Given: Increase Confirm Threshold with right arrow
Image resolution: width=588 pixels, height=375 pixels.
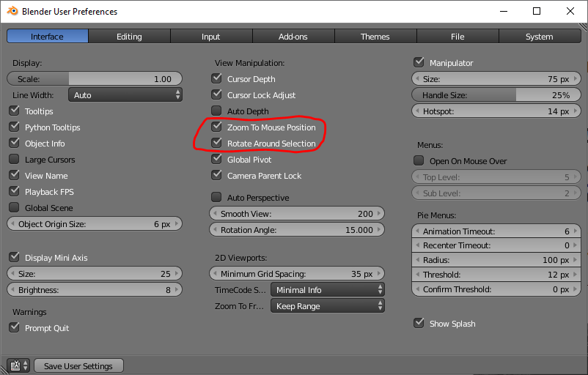Looking at the screenshot, I should (576, 289).
